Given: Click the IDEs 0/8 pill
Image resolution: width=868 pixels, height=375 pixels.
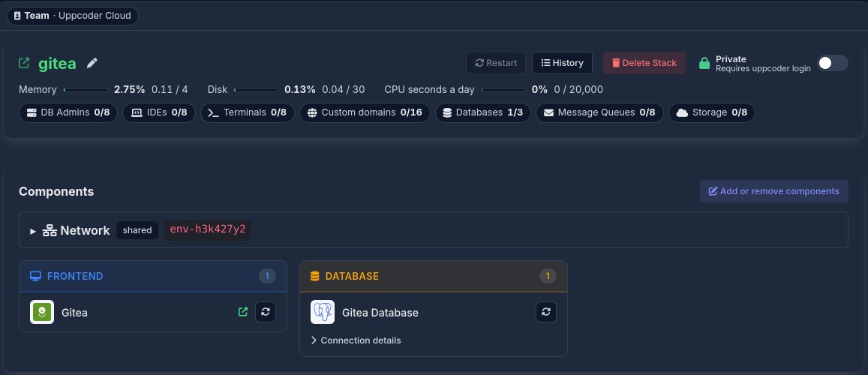Looking at the screenshot, I should pyautogui.click(x=159, y=112).
